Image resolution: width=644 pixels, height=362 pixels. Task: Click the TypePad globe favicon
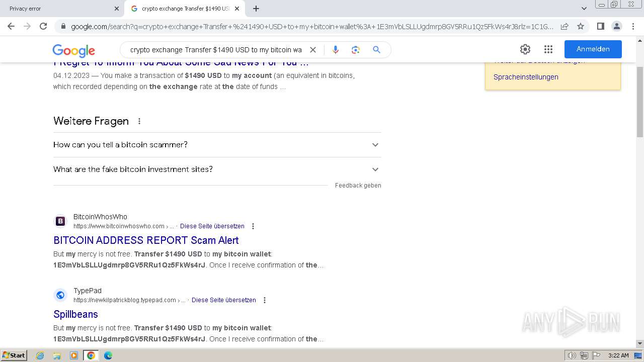click(x=60, y=295)
